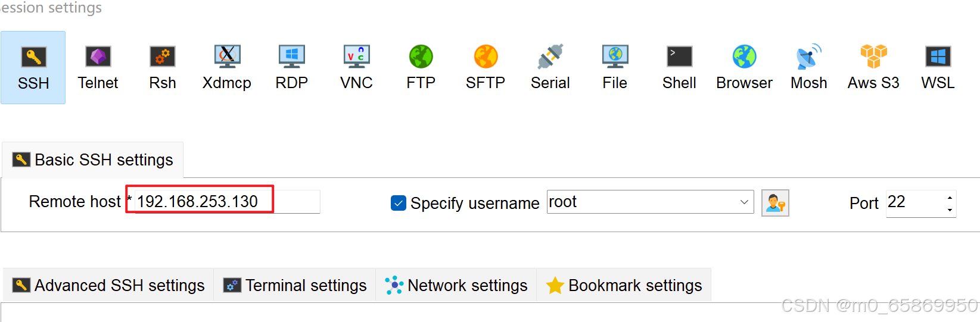
Task: Select the Telnet session type icon
Action: (98, 67)
